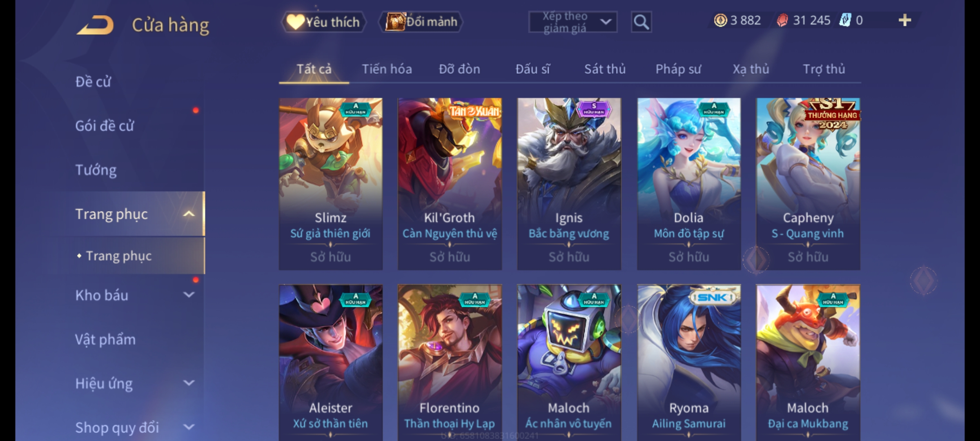
Task: Open the search magnifier icon
Action: [641, 22]
